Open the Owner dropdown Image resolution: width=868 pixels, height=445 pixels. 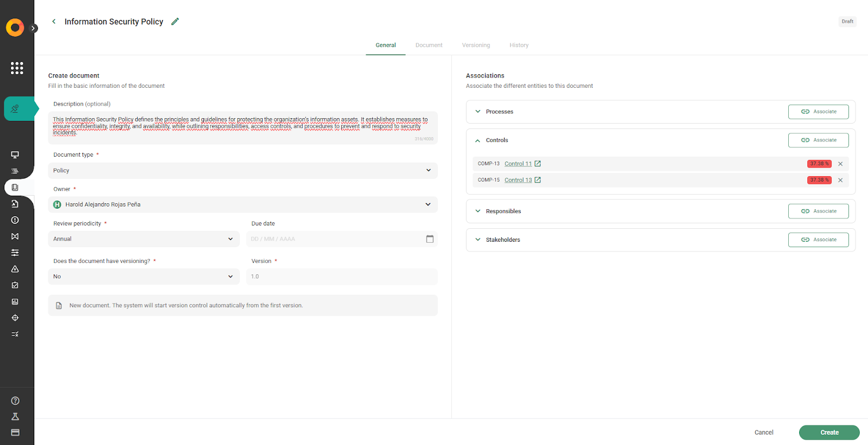pos(242,205)
